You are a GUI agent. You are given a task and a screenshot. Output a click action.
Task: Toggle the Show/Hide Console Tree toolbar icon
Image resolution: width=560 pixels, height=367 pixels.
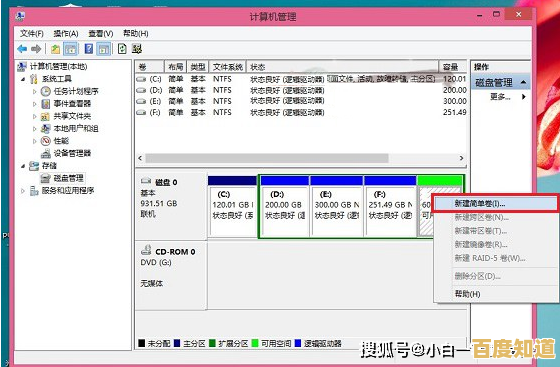[x=70, y=49]
